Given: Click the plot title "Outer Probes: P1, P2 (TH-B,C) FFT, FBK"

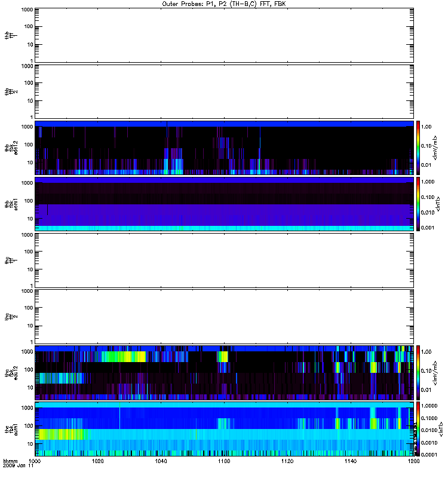Looking at the screenshot, I should coord(224,4).
